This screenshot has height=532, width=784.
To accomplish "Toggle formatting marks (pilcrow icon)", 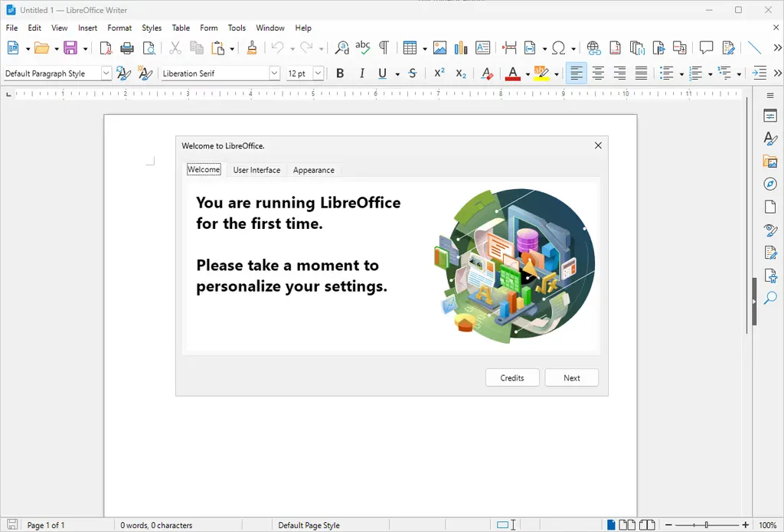I will point(384,48).
